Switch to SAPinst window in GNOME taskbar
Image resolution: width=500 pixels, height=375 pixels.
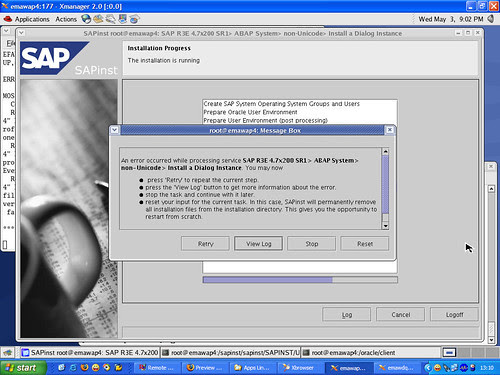click(90, 352)
